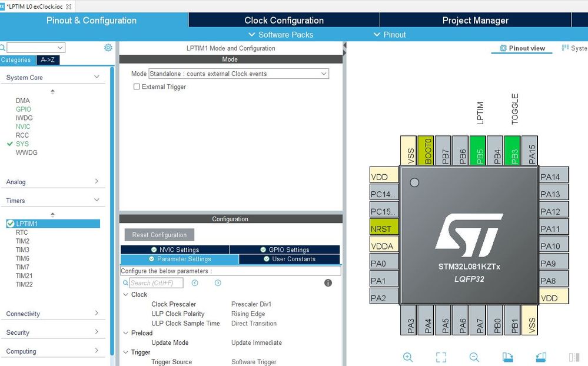
Task: Click the left category panel scrollbar
Action: point(112,210)
